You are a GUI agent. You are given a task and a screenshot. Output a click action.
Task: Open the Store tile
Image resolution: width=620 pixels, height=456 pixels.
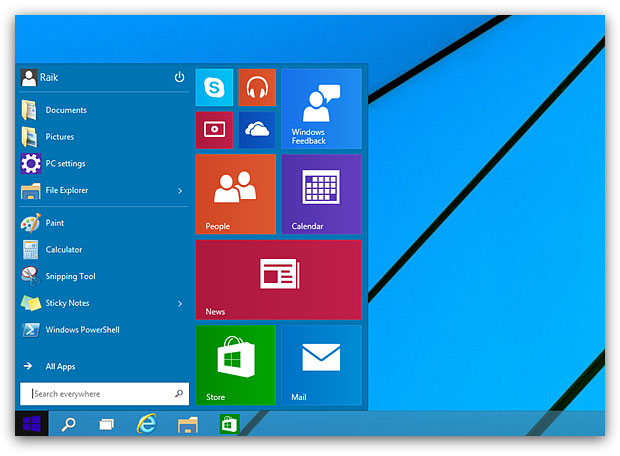236,365
